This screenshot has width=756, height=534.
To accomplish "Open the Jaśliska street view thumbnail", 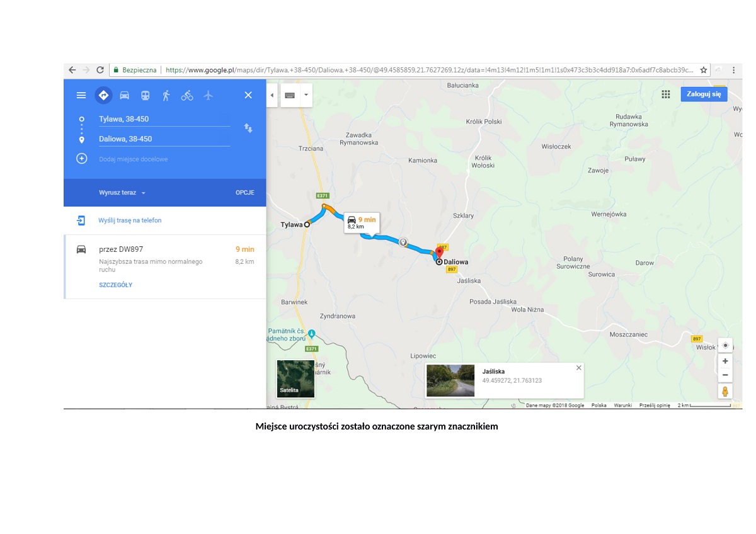I will (450, 380).
